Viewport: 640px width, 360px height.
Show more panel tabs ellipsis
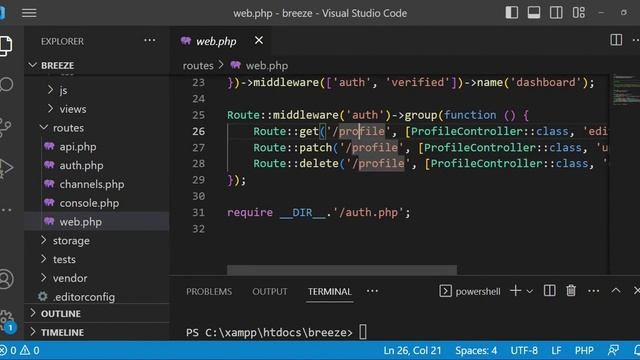(x=372, y=291)
